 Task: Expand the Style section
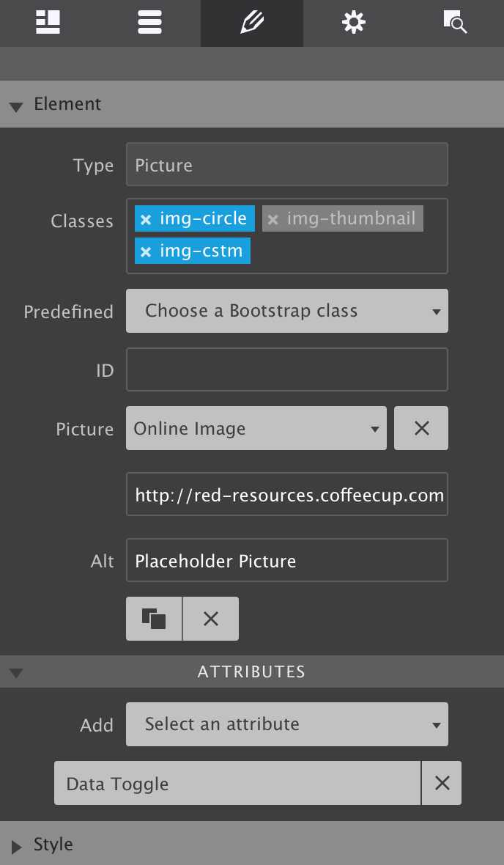[16, 844]
